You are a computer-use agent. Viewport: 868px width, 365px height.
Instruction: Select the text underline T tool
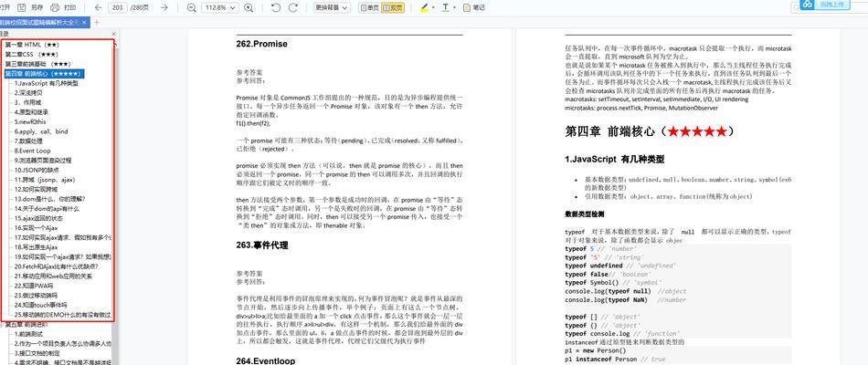coord(446,7)
